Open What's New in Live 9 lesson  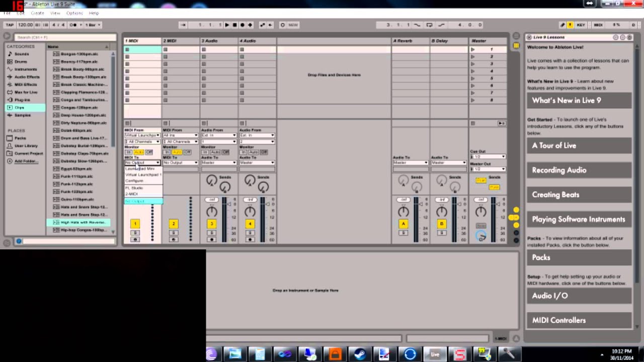[x=579, y=101]
